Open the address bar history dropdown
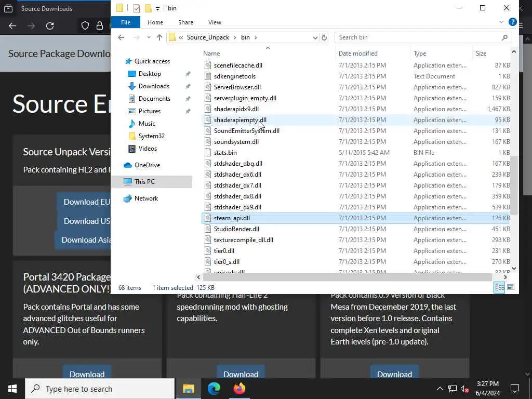Screen dimensions: 532x399 click(315, 37)
